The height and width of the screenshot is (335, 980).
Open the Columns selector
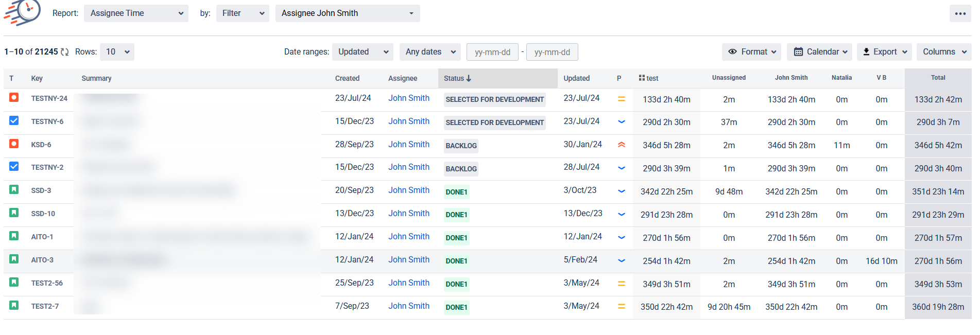pos(943,52)
